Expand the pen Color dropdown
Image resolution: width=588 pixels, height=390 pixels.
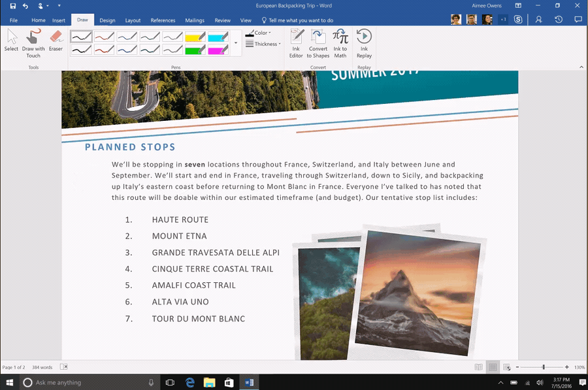(259, 33)
